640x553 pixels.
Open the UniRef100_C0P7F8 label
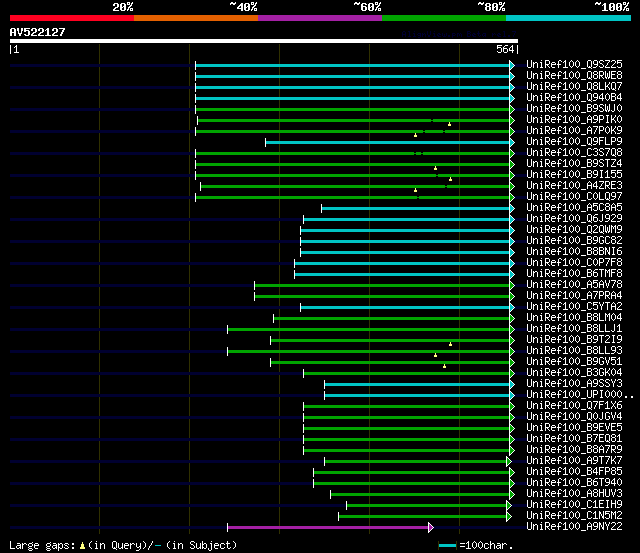pos(574,262)
